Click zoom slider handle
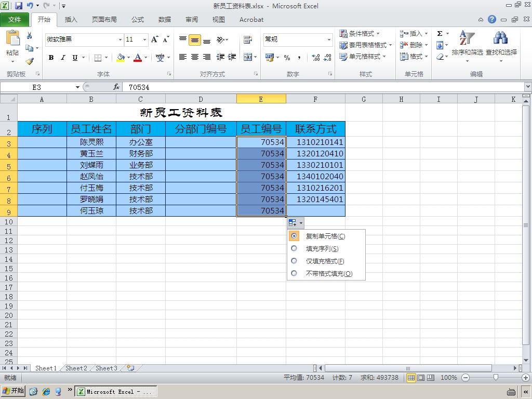The height and width of the screenshot is (399, 532). [496, 378]
